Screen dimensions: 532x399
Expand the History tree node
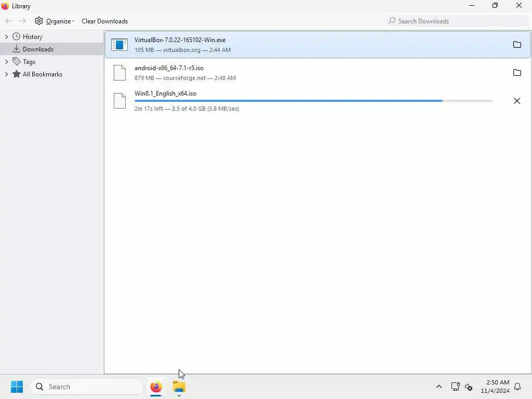click(x=6, y=37)
